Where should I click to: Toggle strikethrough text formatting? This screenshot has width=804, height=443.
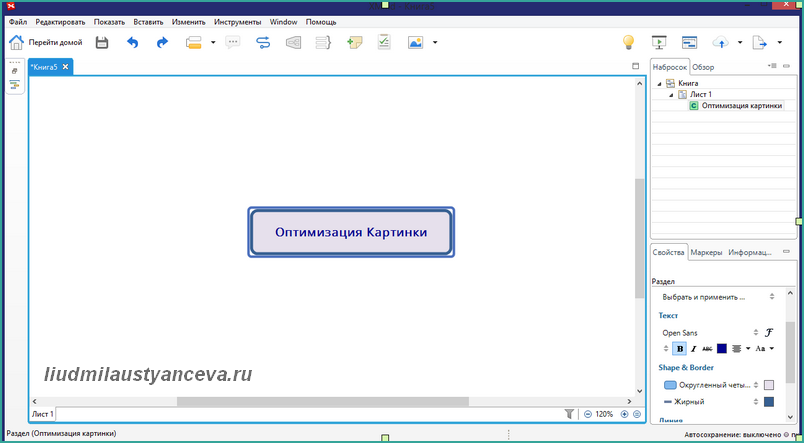(x=707, y=349)
